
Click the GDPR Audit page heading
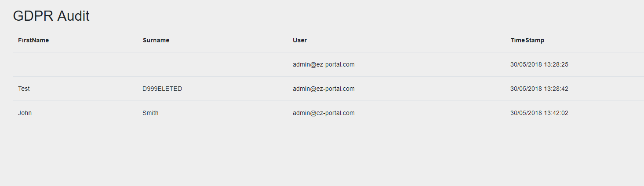(51, 16)
